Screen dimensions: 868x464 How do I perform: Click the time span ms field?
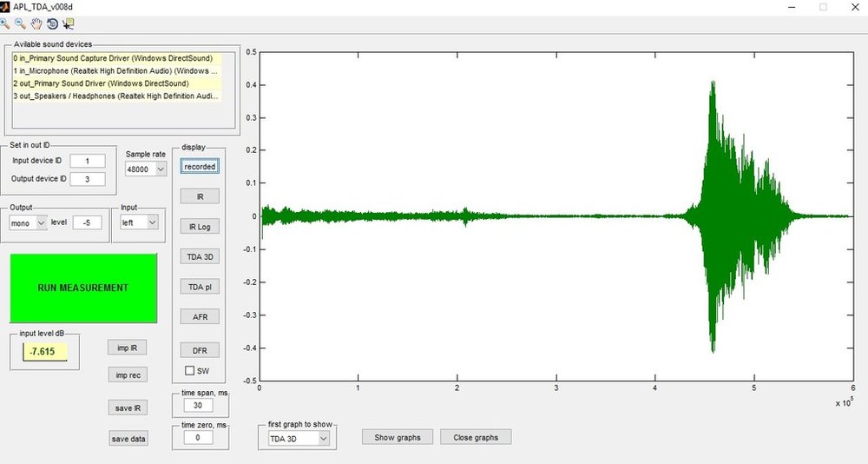point(198,405)
